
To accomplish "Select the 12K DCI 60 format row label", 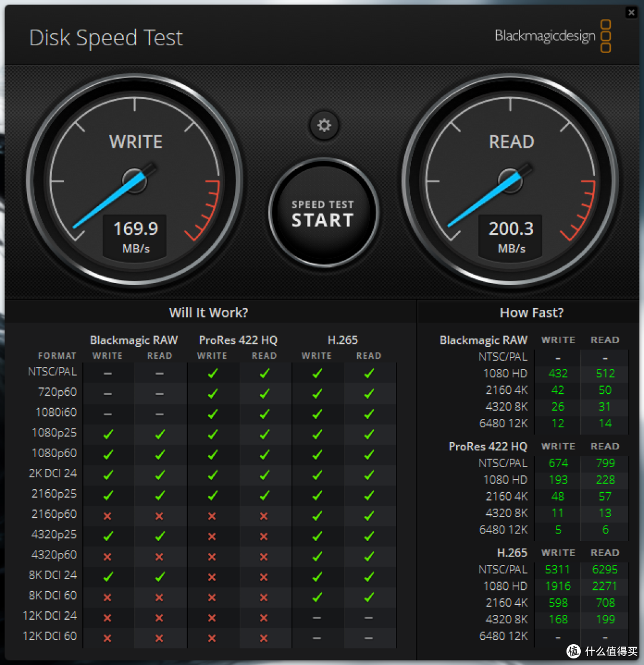I will [49, 636].
